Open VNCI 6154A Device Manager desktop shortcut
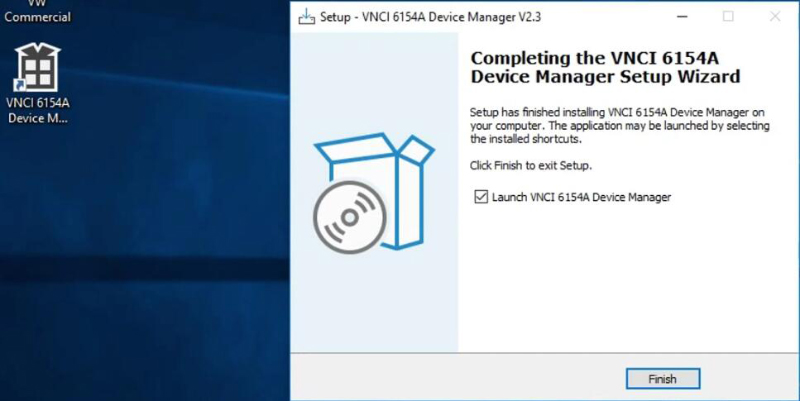Image resolution: width=800 pixels, height=401 pixels. click(x=38, y=83)
